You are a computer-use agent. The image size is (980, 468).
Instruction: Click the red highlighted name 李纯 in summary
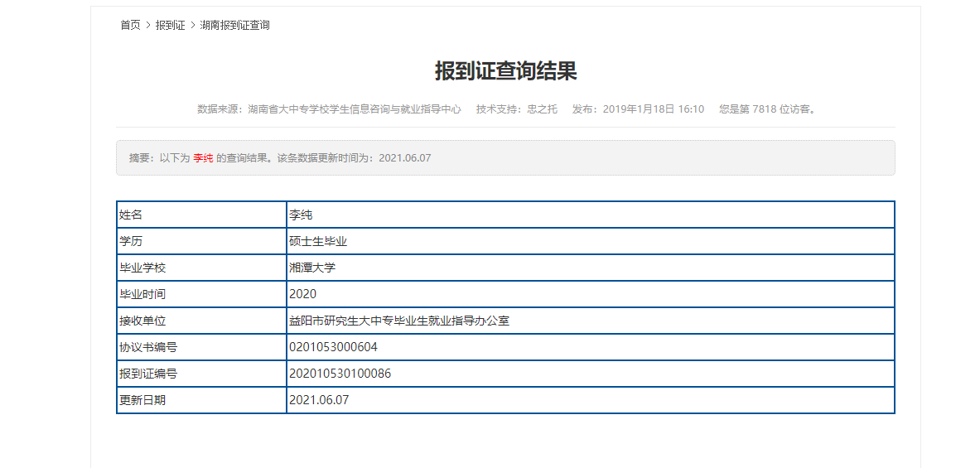203,158
